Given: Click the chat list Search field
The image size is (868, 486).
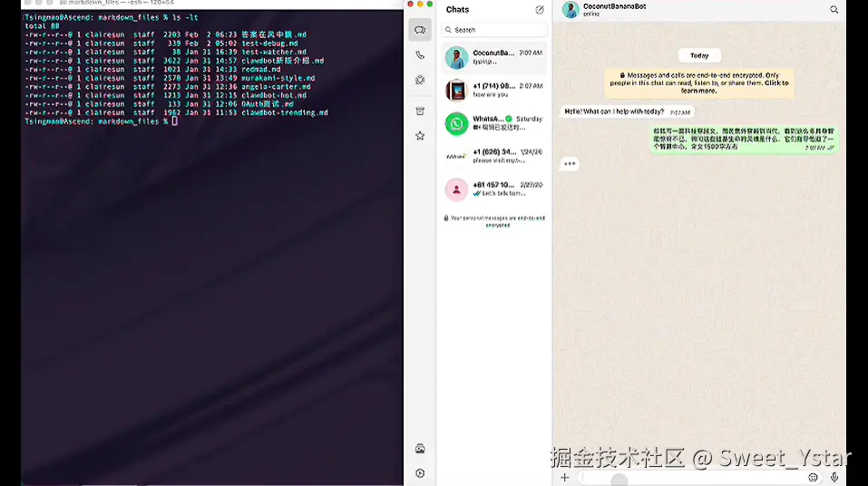Looking at the screenshot, I should coord(494,30).
